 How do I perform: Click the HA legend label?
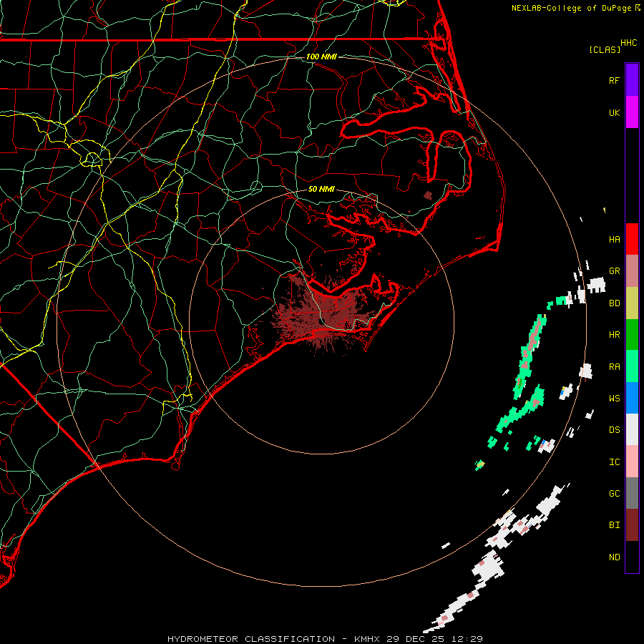[x=614, y=239]
